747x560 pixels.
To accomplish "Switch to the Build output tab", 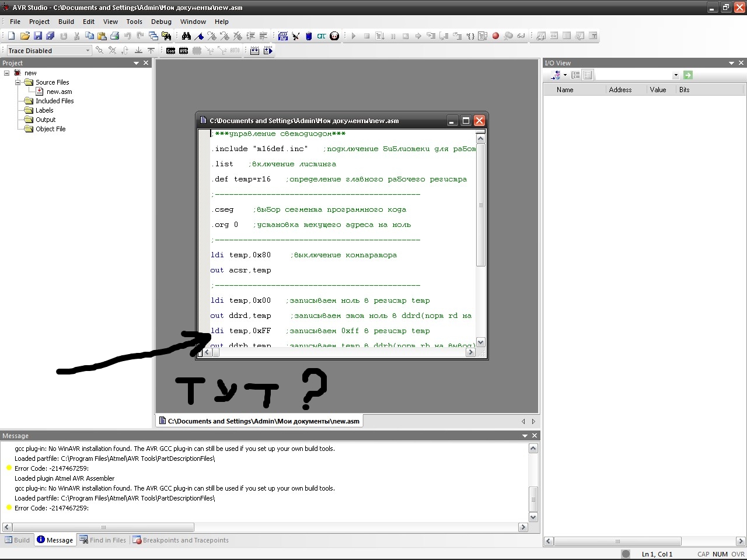I will point(18,540).
